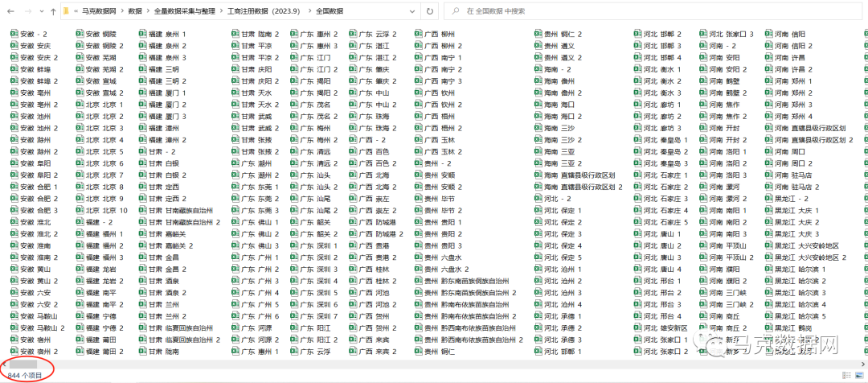Click the search box 在 全国数据 中搜索
The height and width of the screenshot is (383, 868).
[x=653, y=11]
